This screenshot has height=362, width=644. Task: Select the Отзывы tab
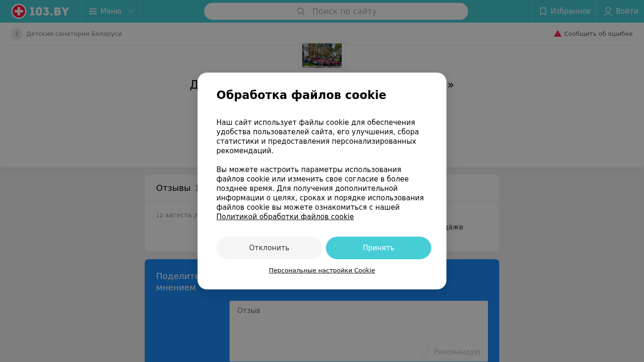pyautogui.click(x=173, y=188)
